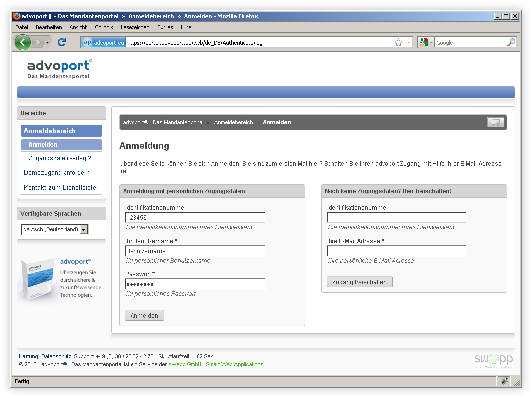Click the Anmeldebereich breadcrumb

tap(233, 122)
